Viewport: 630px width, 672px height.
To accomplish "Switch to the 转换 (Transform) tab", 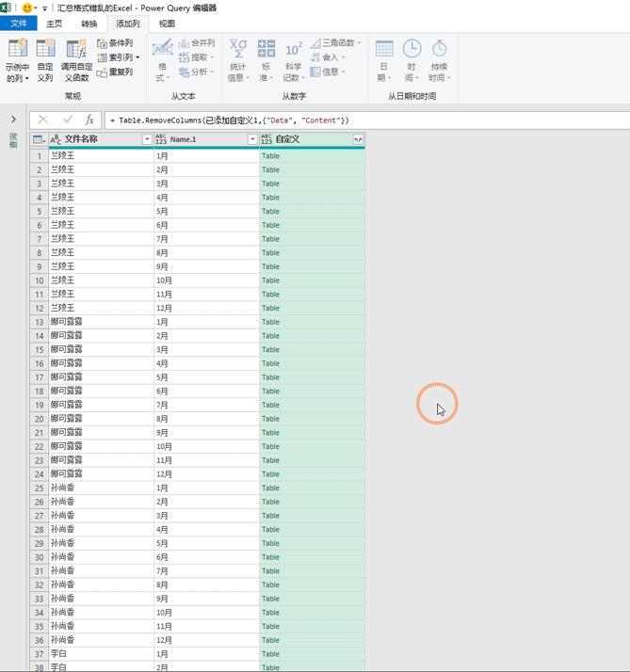I will click(89, 24).
